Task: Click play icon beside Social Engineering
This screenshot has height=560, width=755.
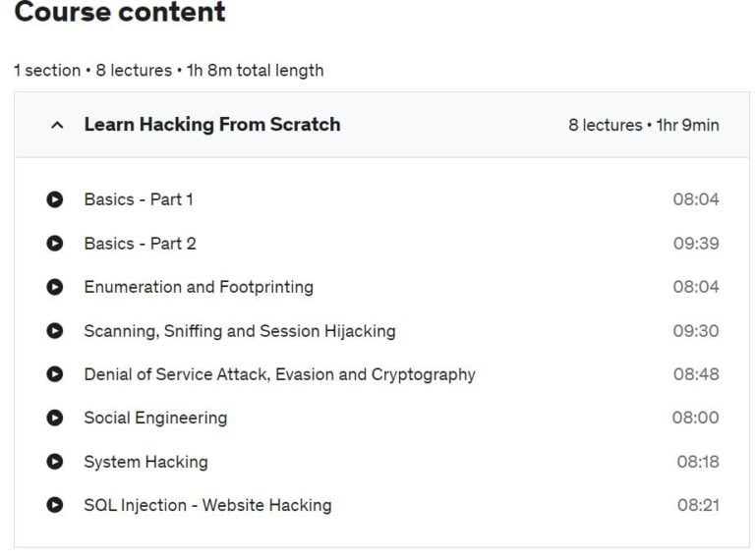Action: pyautogui.click(x=55, y=418)
